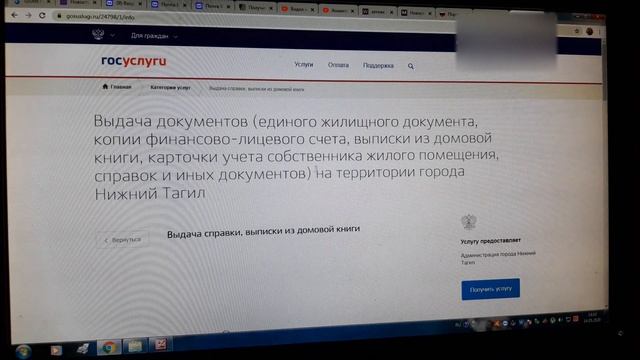Open the Для граждан dropdown

click(154, 36)
